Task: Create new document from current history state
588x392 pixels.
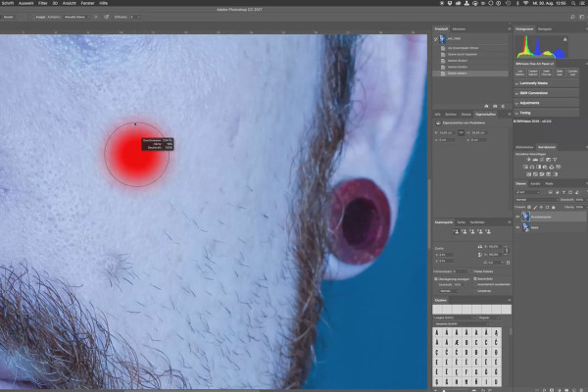Action: tap(486, 106)
